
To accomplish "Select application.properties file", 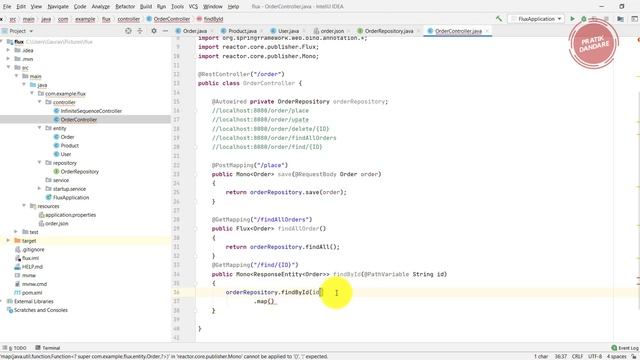I will (x=70, y=215).
